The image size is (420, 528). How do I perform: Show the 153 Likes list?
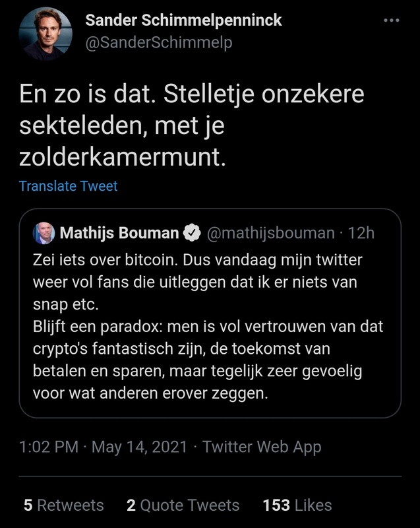click(x=297, y=506)
